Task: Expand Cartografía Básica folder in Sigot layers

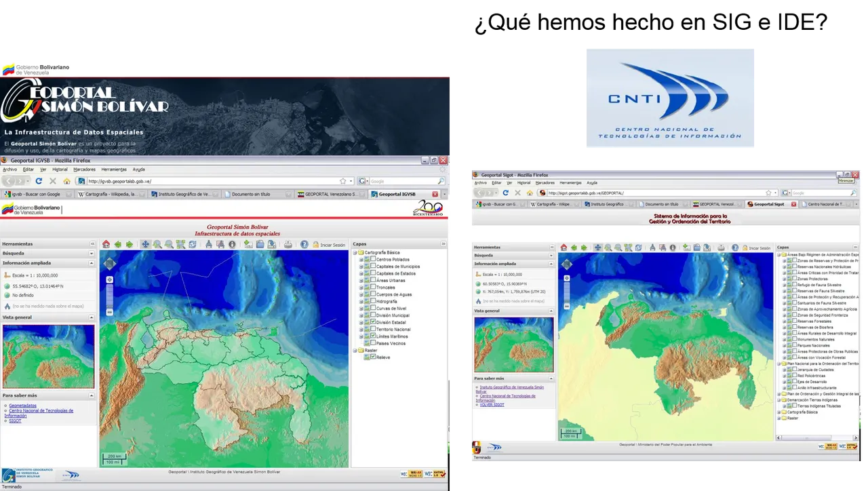Action: [x=780, y=412]
